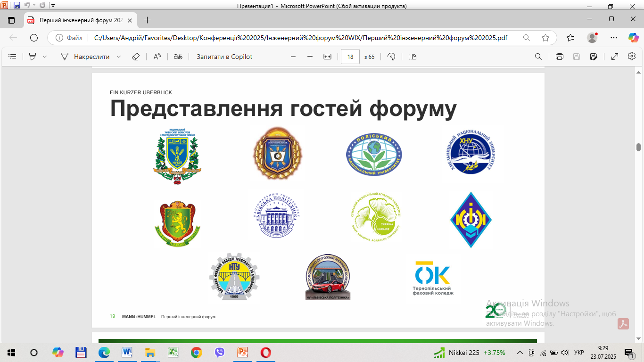Select the highlighter tool

pyautogui.click(x=33, y=57)
